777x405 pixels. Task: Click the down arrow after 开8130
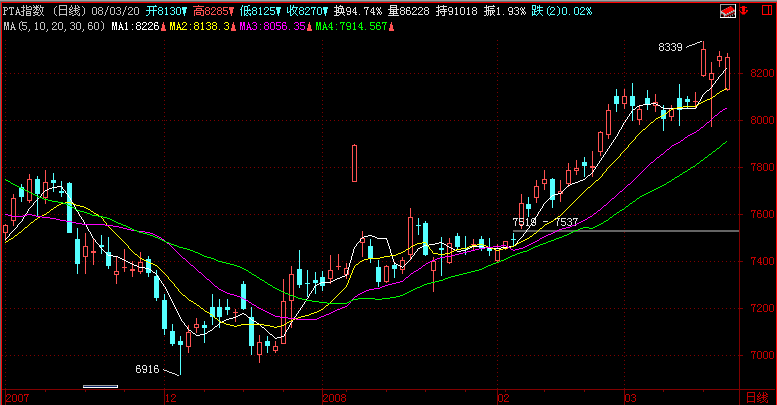[184, 12]
